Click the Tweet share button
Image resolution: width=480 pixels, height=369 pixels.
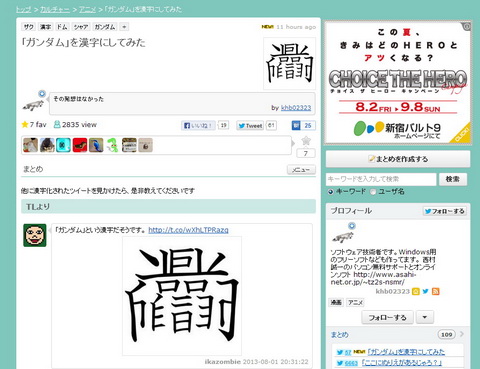pos(250,126)
